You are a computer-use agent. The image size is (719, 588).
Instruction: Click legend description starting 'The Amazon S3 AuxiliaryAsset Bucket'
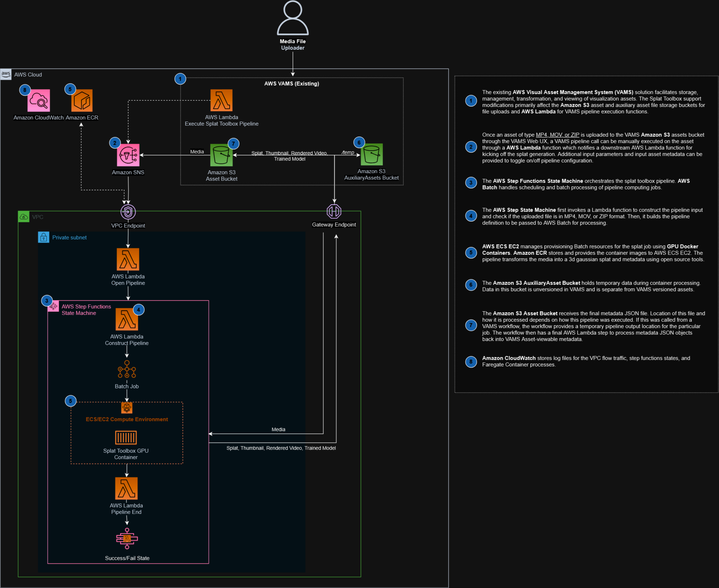coord(591,286)
